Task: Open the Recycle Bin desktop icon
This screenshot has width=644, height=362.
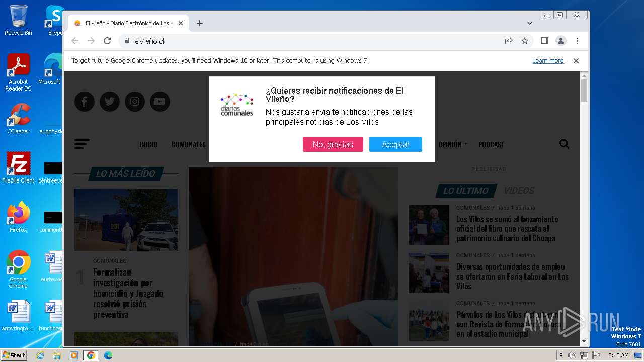Action: 19,20
